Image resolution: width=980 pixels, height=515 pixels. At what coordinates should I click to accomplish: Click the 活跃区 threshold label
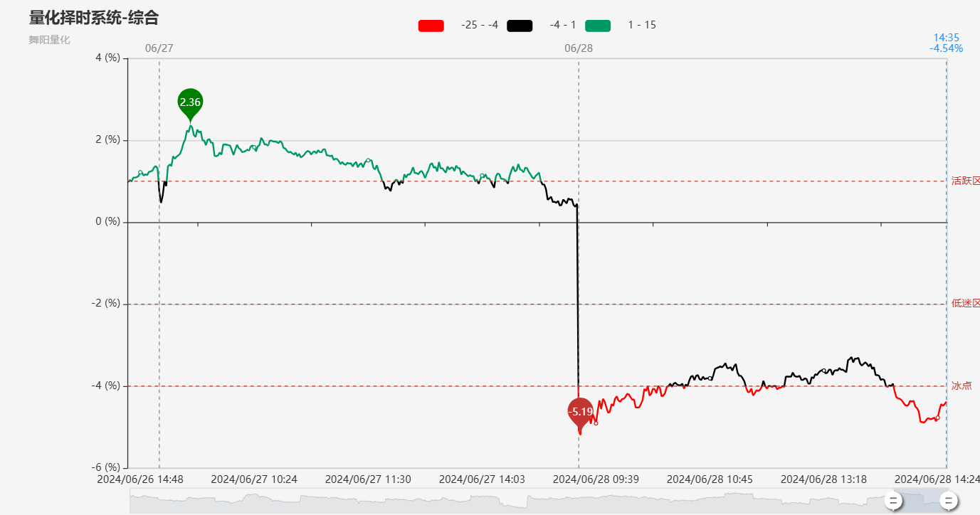point(966,181)
